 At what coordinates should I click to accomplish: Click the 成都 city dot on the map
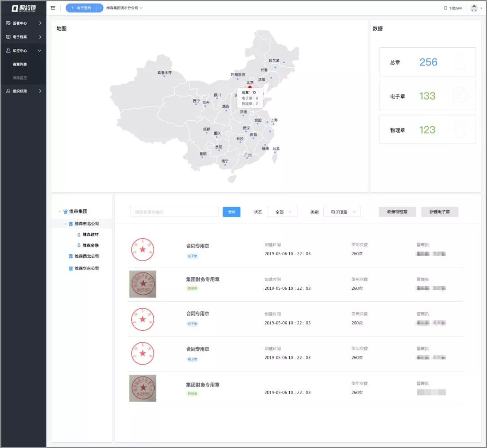pyautogui.click(x=207, y=133)
